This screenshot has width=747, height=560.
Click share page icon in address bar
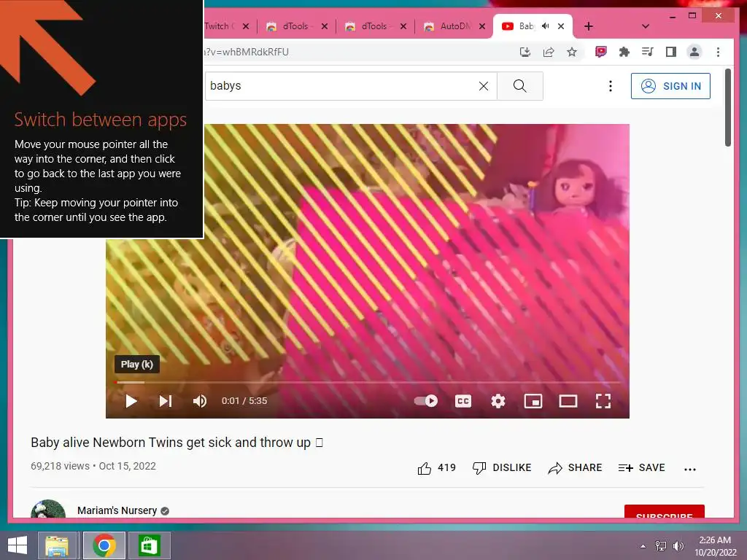point(549,52)
